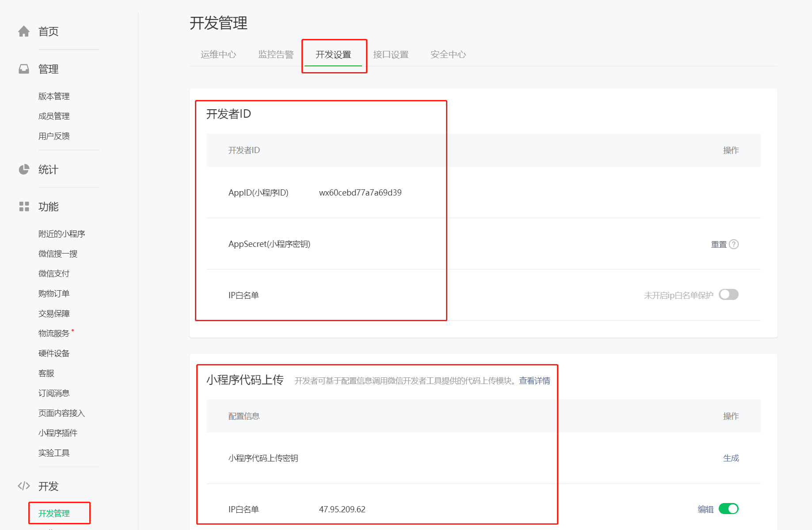Viewport: 812px width, 530px height.
Task: Switch to the 运维中心 tab
Action: [218, 54]
